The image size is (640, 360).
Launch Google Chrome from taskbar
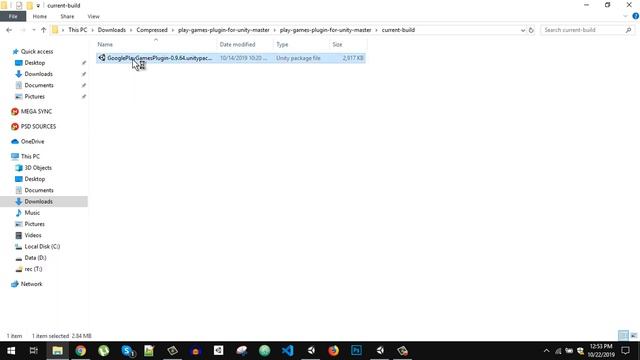[80, 351]
